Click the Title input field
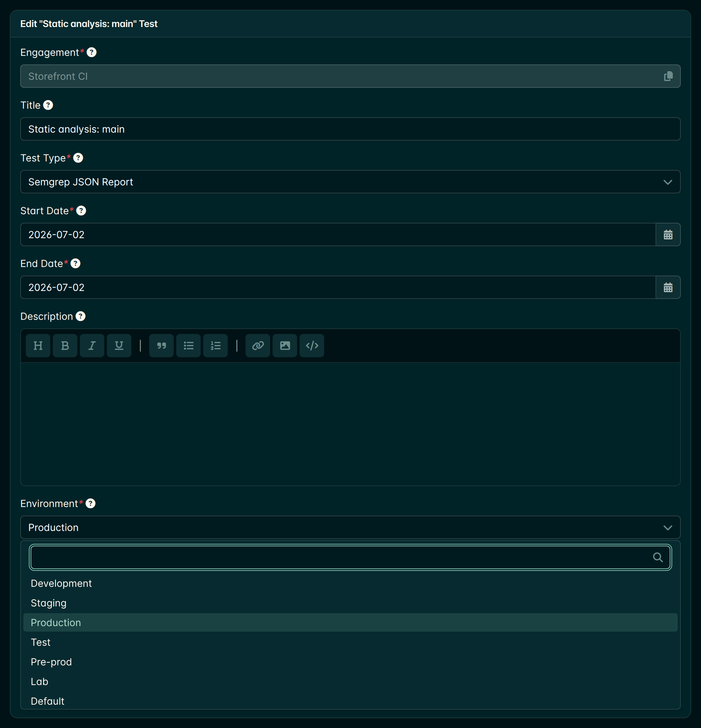The height and width of the screenshot is (728, 701). (x=350, y=129)
